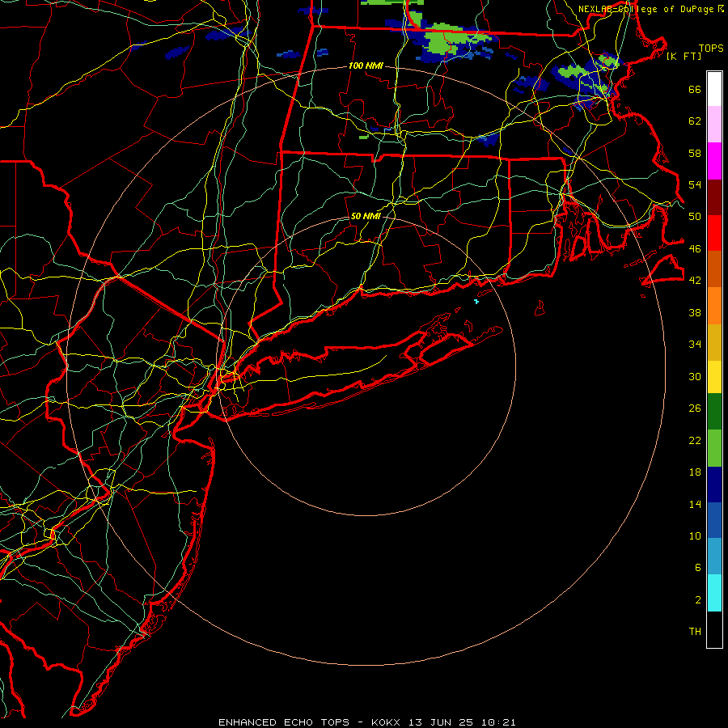Click the '46' legend value label
Viewport: 728px width, 728px height.
pos(695,249)
